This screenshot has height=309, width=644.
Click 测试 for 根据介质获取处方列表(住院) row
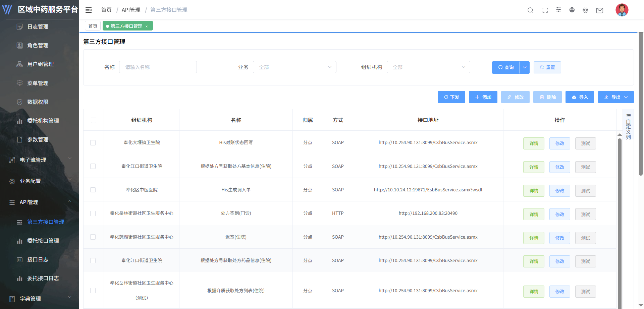point(586,292)
